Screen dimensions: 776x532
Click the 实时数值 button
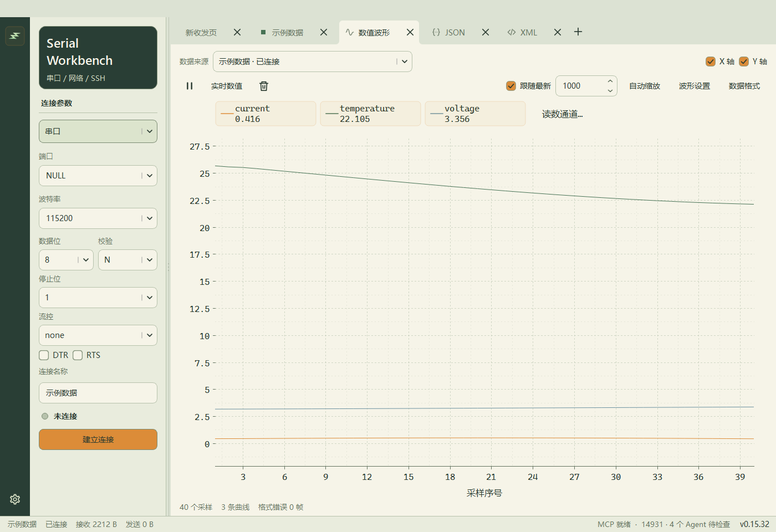tap(227, 86)
